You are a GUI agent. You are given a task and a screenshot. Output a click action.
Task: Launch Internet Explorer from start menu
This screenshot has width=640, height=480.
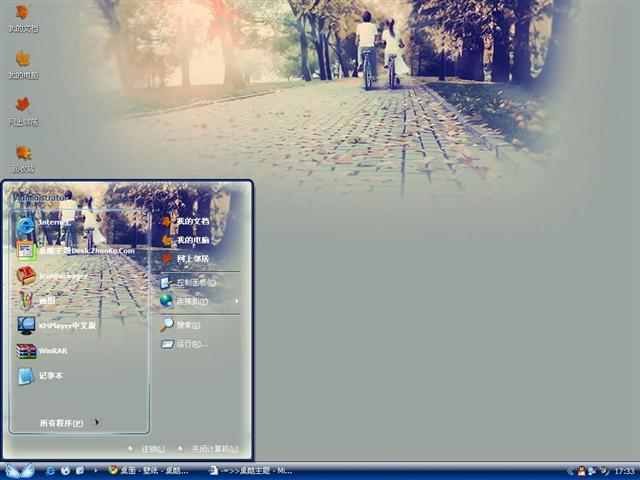pos(44,224)
